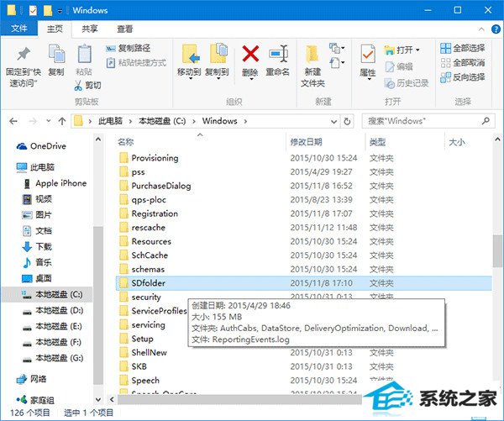Click Select all (全部选择)

(463, 48)
